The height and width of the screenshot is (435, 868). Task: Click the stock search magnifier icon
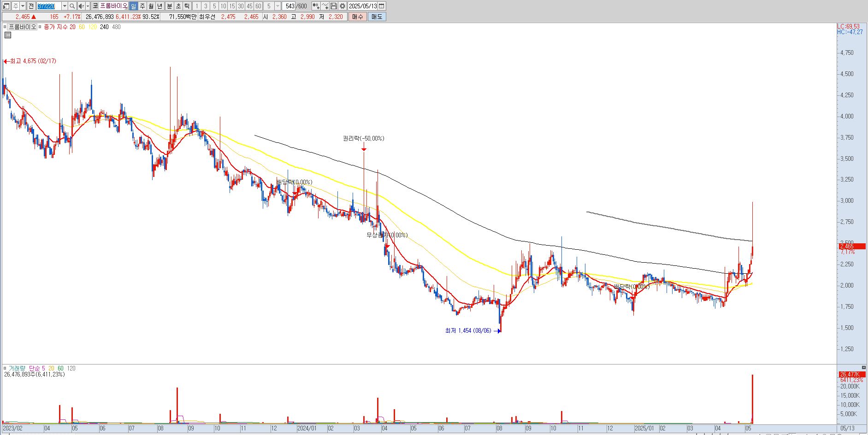tap(72, 6)
